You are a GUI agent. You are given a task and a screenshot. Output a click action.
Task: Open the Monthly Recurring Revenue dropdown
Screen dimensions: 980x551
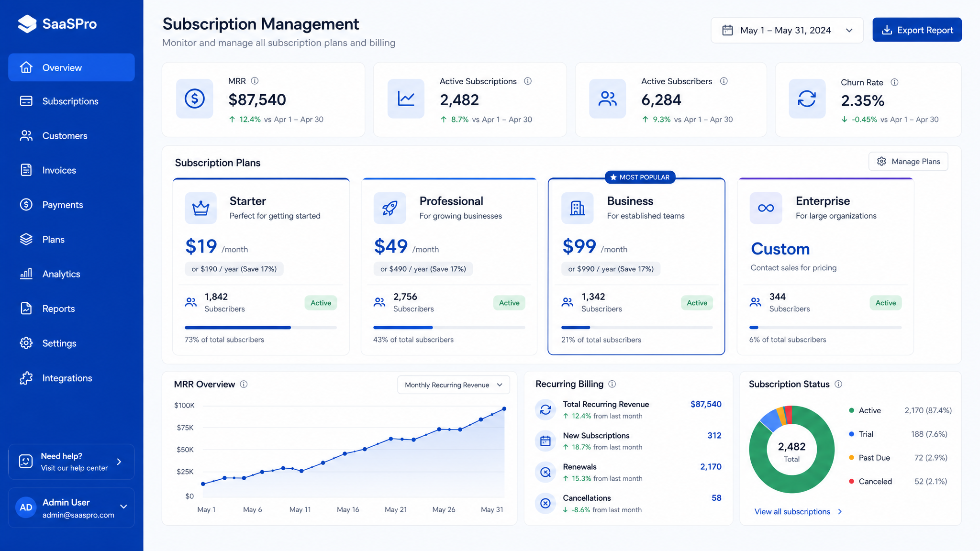pyautogui.click(x=453, y=385)
